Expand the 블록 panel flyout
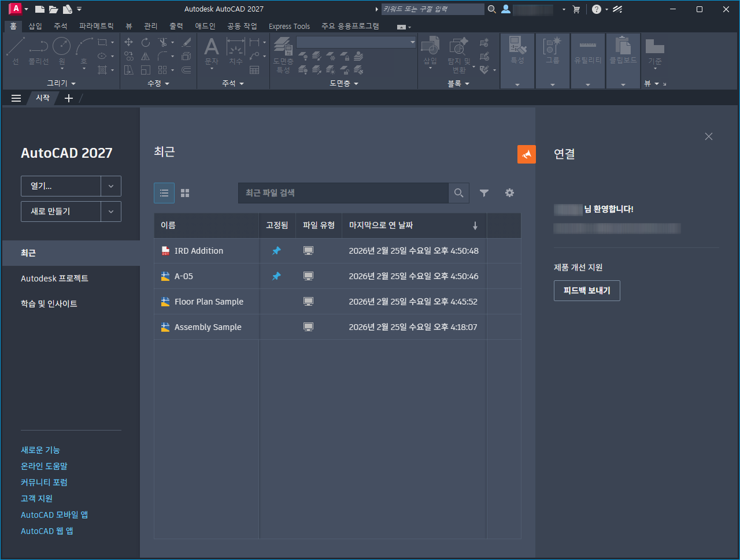 pyautogui.click(x=458, y=83)
